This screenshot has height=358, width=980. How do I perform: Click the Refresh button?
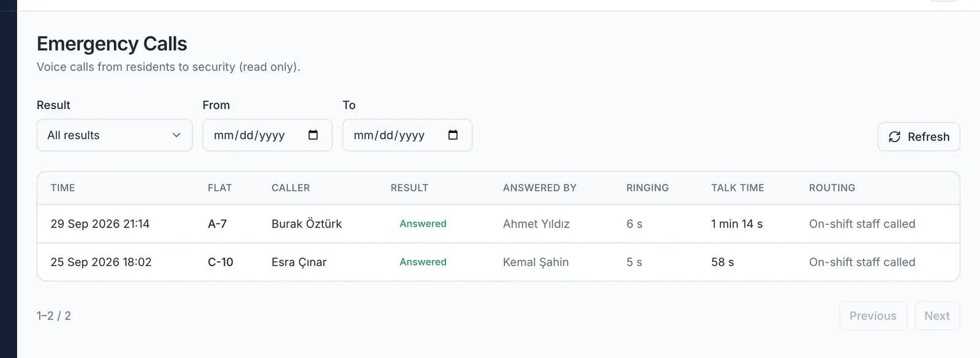click(919, 137)
